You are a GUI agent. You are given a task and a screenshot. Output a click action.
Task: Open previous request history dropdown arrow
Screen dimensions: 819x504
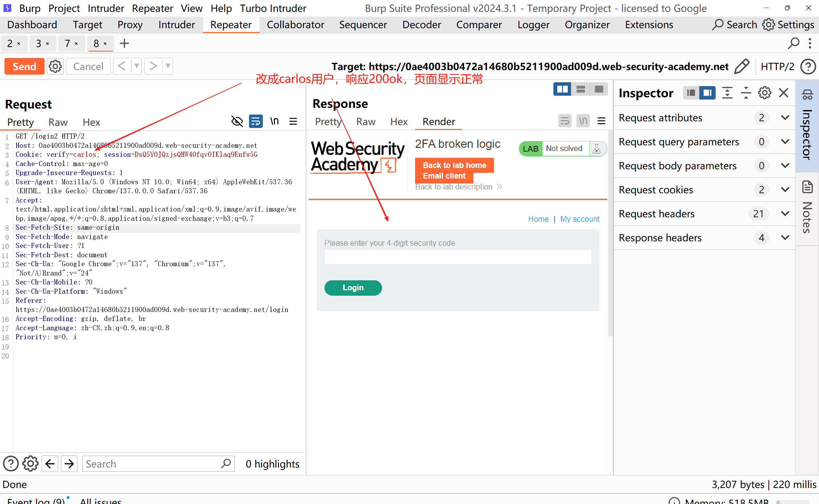pos(136,66)
